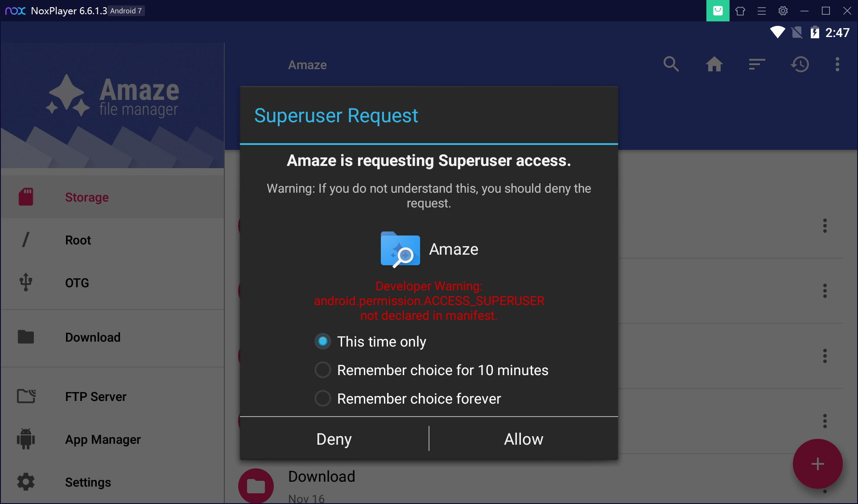Viewport: 858px width, 504px height.
Task: Open App Manager in the sidebar
Action: click(x=112, y=439)
